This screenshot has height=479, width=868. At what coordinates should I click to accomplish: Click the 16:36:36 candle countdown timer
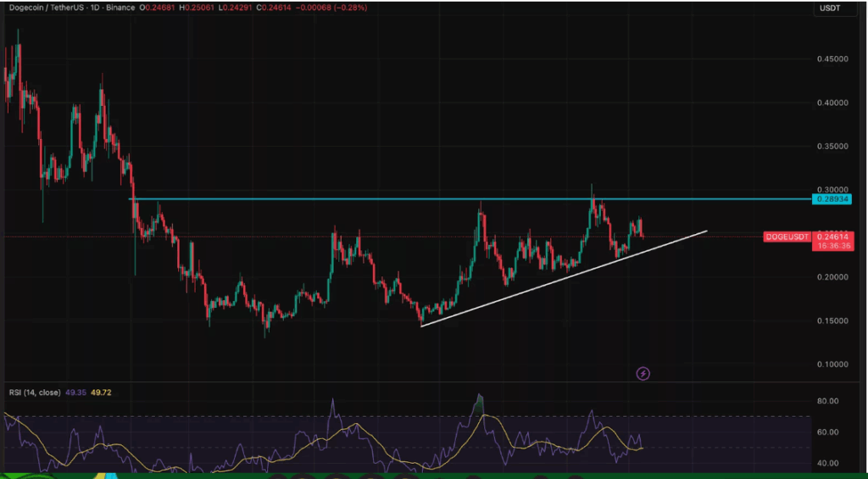[x=831, y=245]
